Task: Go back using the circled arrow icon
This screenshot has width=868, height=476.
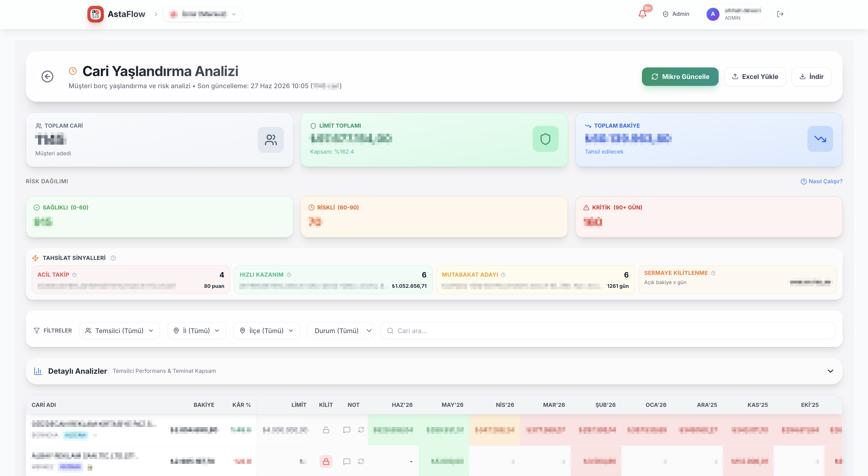Action: [x=48, y=76]
